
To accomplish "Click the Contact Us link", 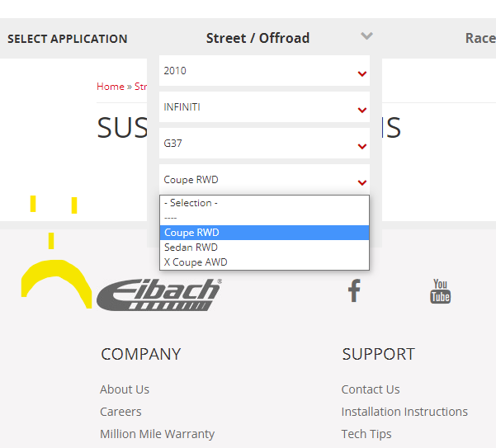I will coord(371,389).
